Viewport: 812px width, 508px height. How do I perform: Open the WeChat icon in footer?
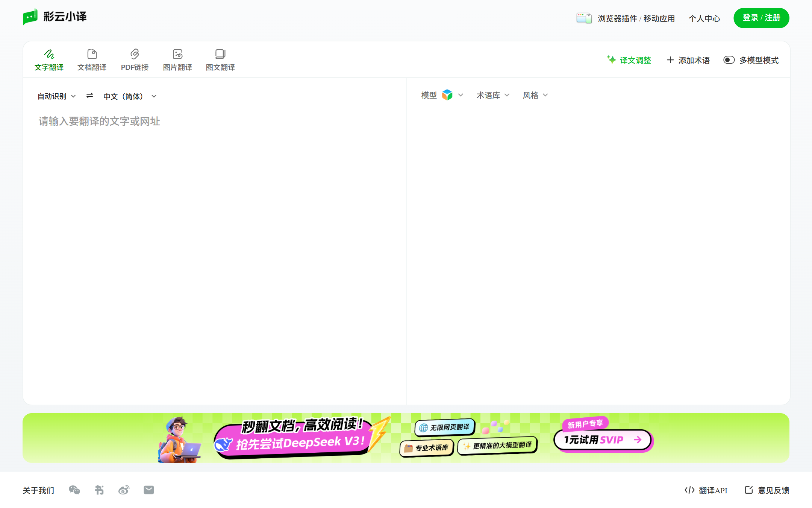click(74, 490)
